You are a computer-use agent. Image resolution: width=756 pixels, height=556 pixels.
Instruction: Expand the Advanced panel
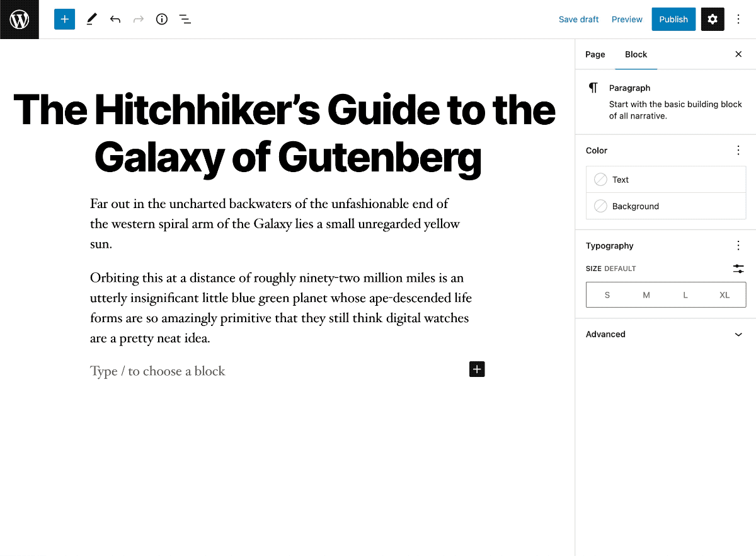[665, 334]
